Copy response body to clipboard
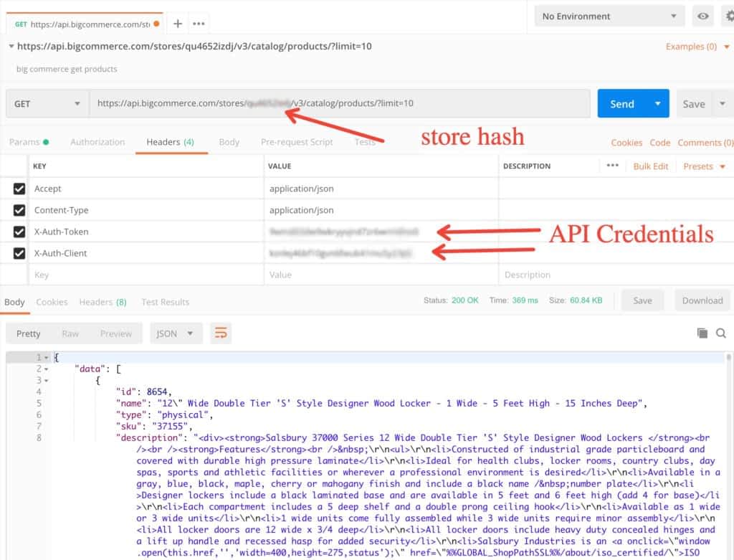This screenshot has width=734, height=560. point(702,333)
